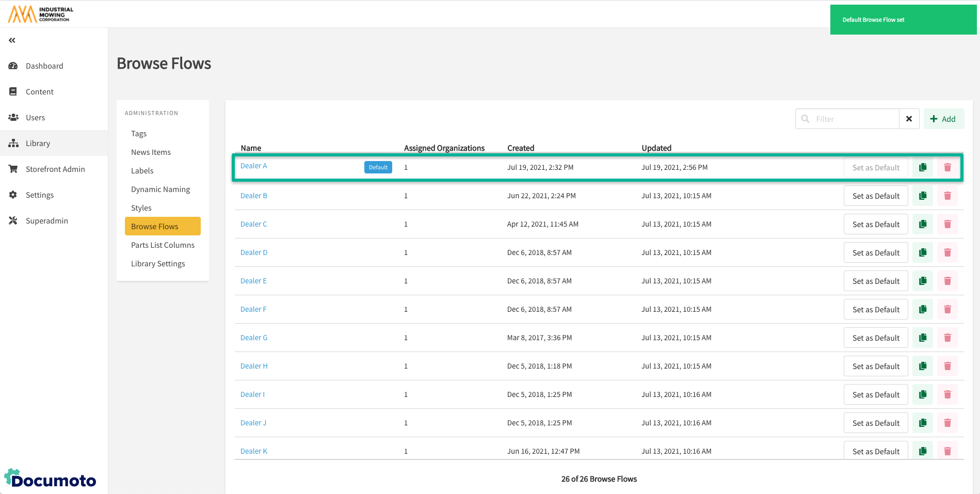Screen dimensions: 980x494
Task: Collapse the left sidebar with double-chevron icon
Action: tap(12, 40)
